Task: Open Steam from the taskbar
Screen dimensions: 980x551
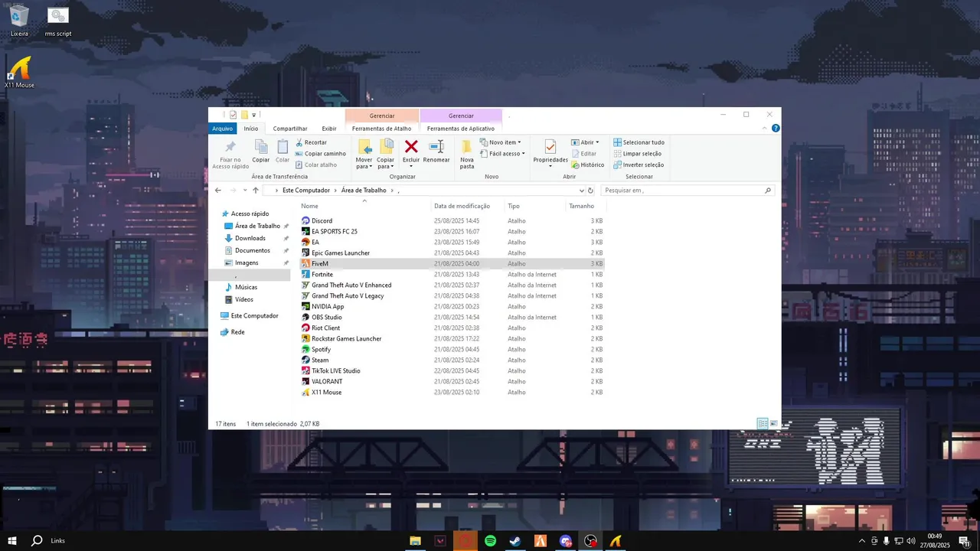Action: (x=515, y=541)
